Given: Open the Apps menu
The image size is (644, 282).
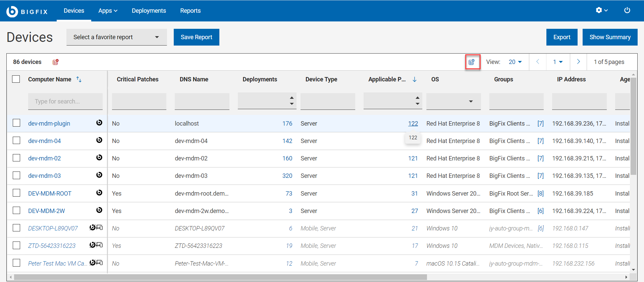Looking at the screenshot, I should pos(108,11).
